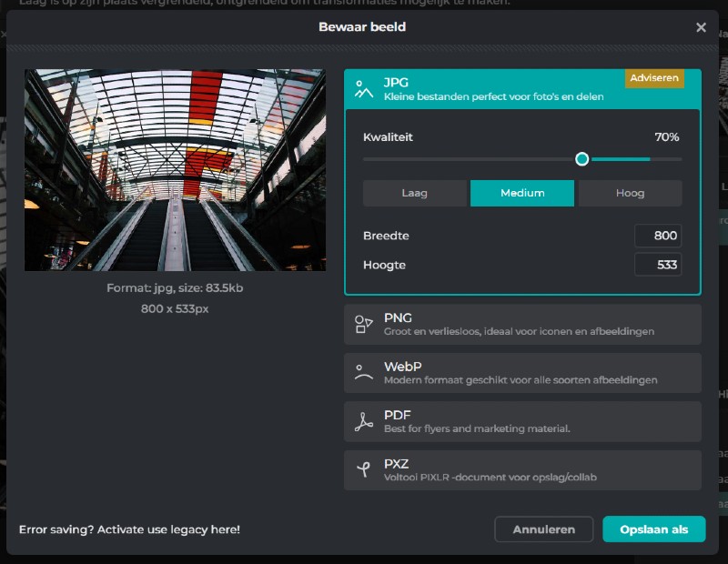Click the PDF Acrobat icon
This screenshot has width=728, height=564.
364,421
